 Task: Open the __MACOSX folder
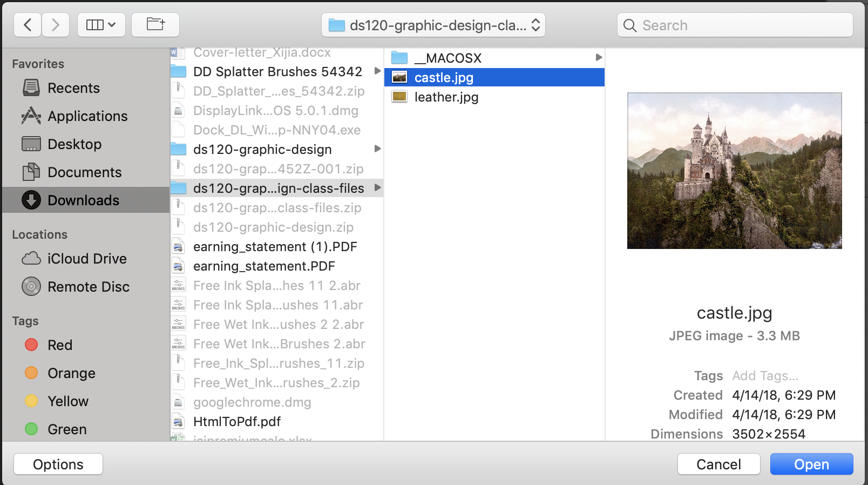coord(494,58)
